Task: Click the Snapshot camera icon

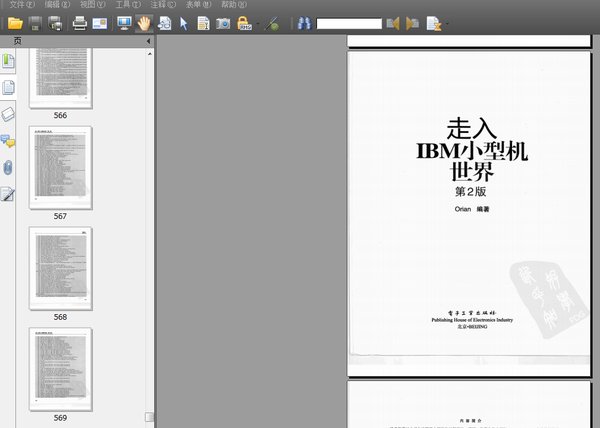Action: (223, 22)
